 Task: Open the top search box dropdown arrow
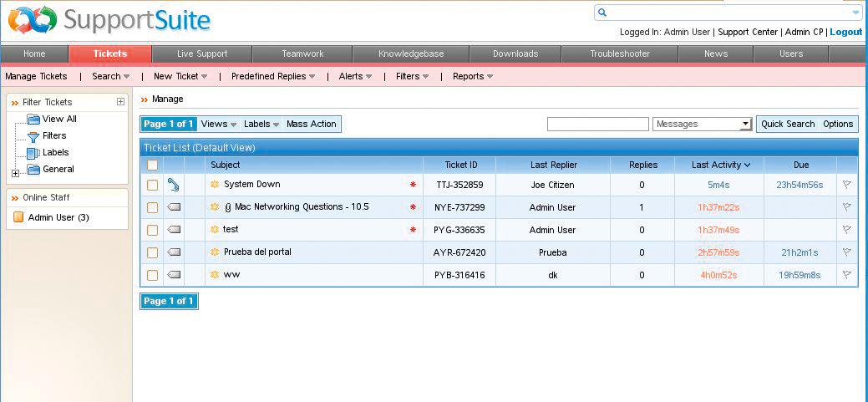[x=855, y=13]
